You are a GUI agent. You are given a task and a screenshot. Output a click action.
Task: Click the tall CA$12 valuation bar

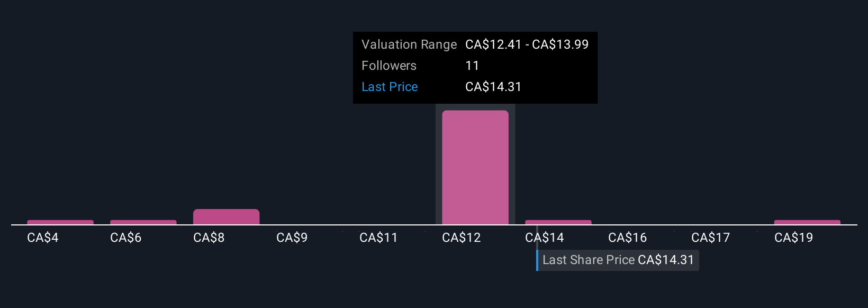pos(475,167)
